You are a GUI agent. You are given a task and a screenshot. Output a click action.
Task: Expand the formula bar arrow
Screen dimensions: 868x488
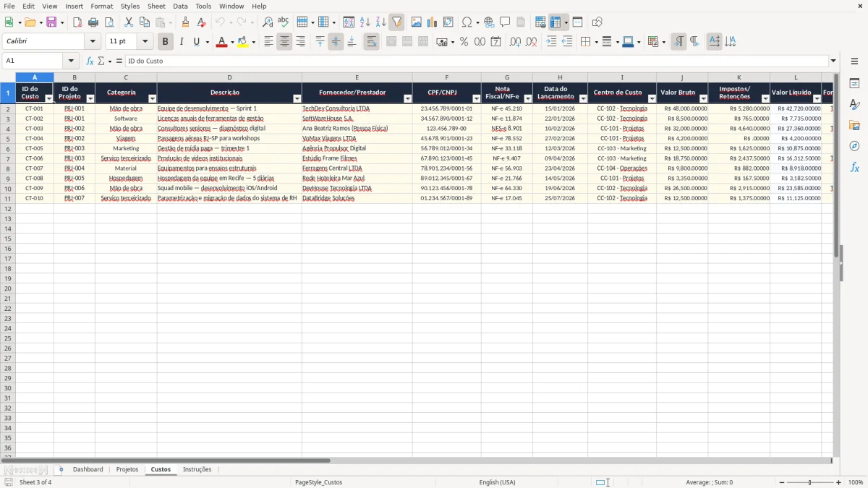[833, 61]
